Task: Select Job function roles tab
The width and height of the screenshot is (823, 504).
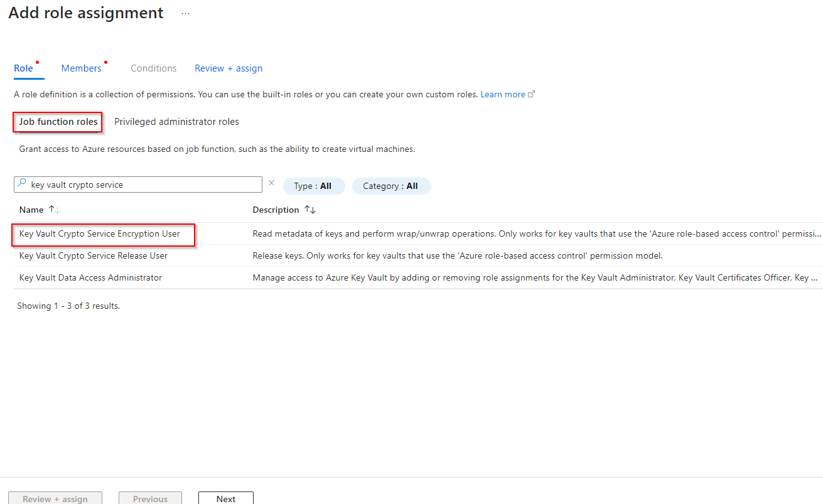Action: pos(58,122)
